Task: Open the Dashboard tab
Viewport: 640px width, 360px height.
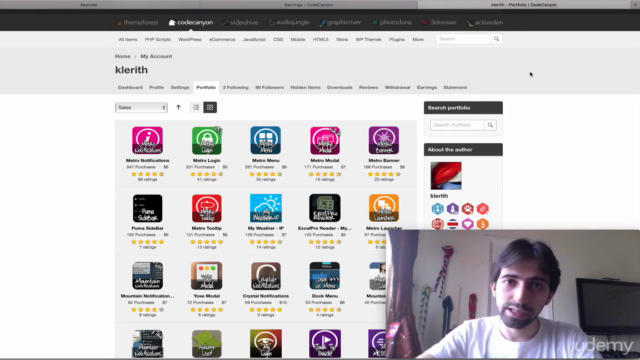Action: coord(130,87)
